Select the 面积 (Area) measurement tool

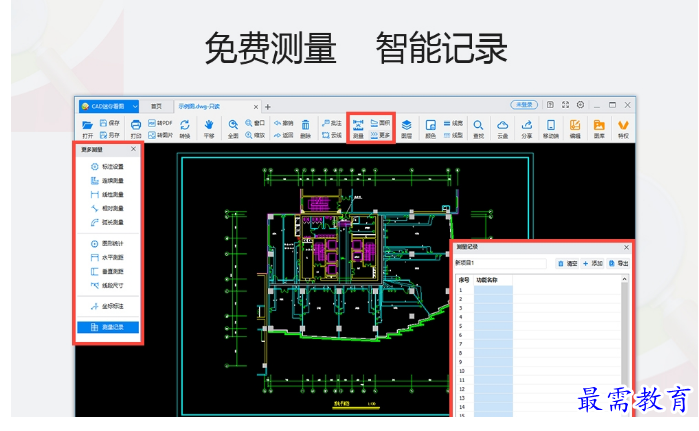pos(381,123)
